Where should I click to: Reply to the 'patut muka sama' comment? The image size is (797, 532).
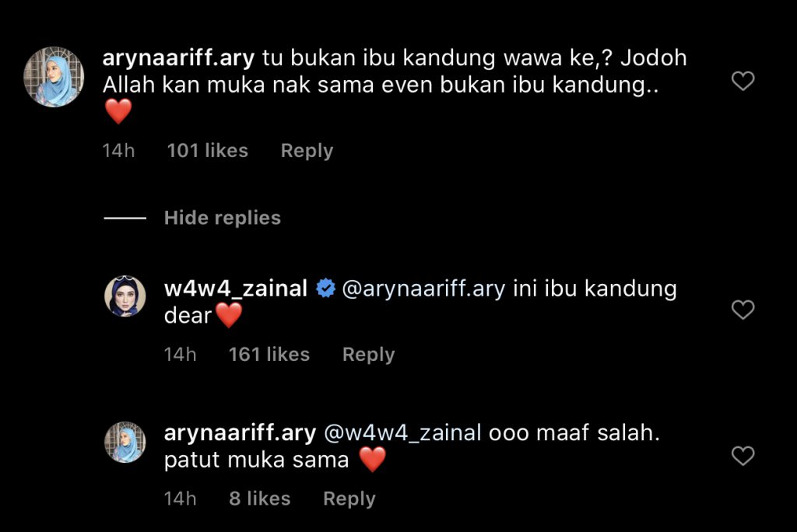coord(349,499)
